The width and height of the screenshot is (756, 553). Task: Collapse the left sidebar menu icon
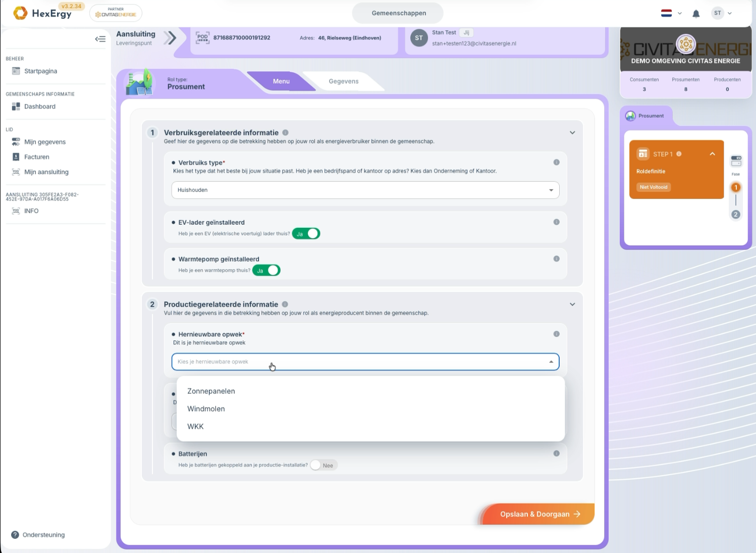100,39
